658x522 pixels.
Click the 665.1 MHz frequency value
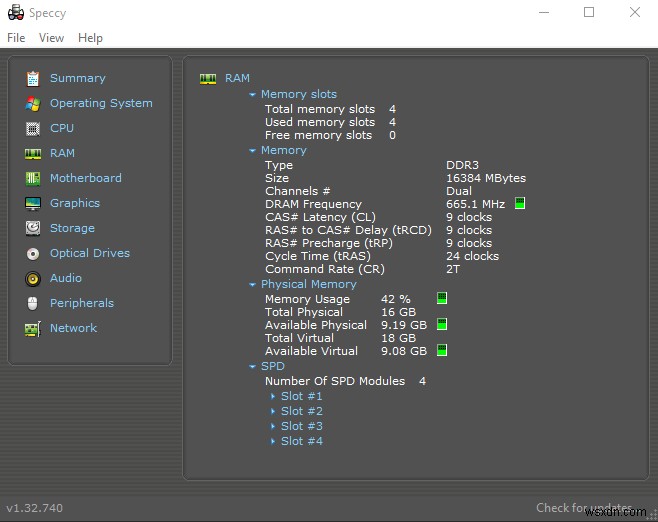(475, 204)
